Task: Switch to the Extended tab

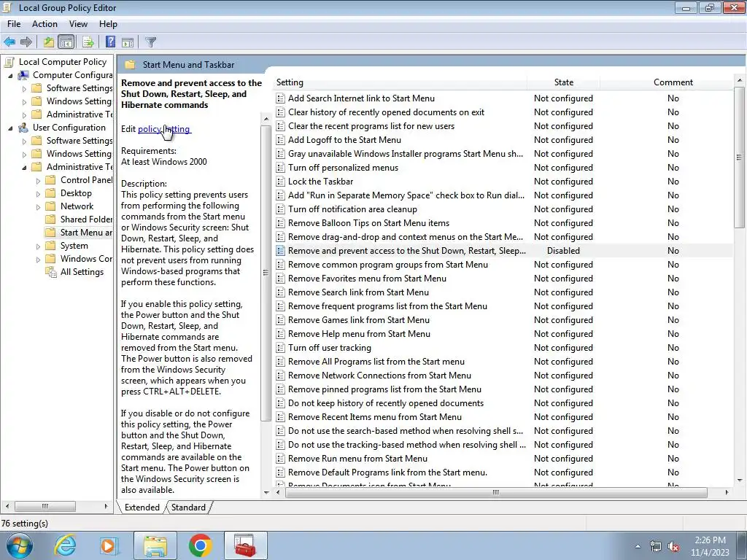Action: coord(142,507)
